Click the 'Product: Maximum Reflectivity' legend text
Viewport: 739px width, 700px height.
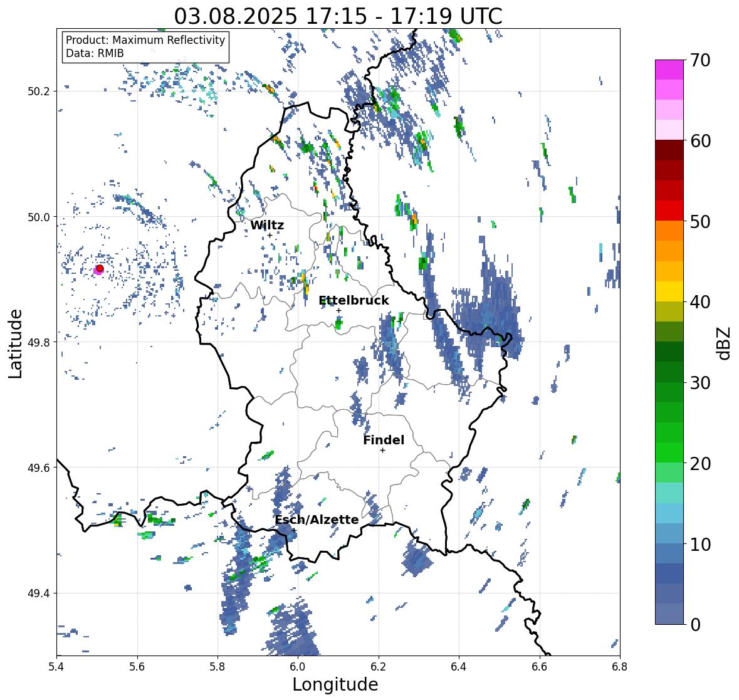[145, 41]
